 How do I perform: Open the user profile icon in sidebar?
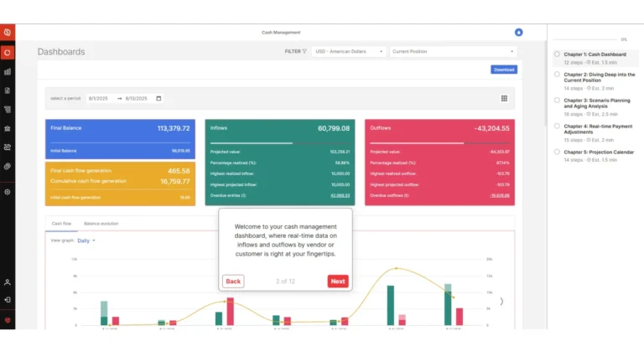pos(8,282)
